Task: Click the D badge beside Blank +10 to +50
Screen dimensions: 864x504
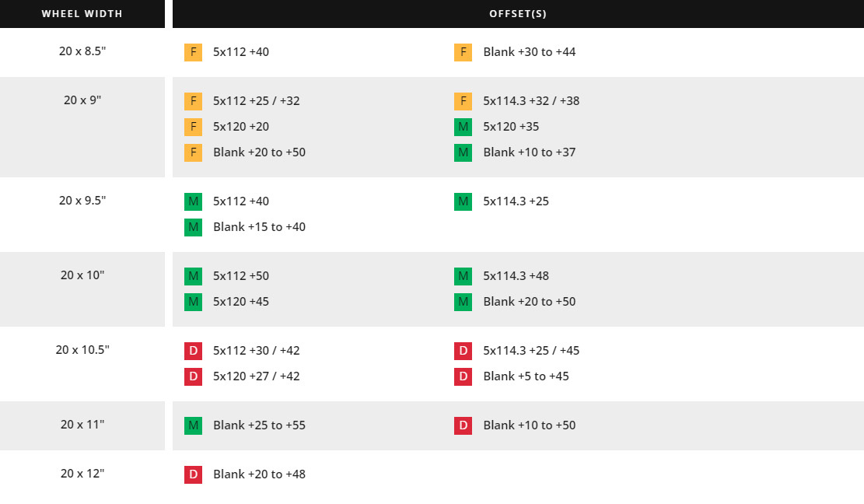Action: pyautogui.click(x=463, y=425)
